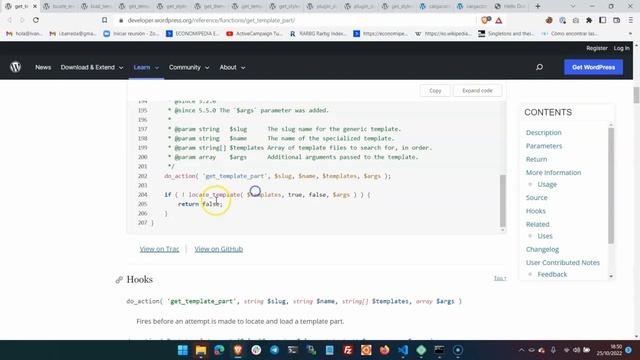The height and width of the screenshot is (360, 640).
Task: Open the RARBG bookmark
Action: pyautogui.click(x=318, y=33)
